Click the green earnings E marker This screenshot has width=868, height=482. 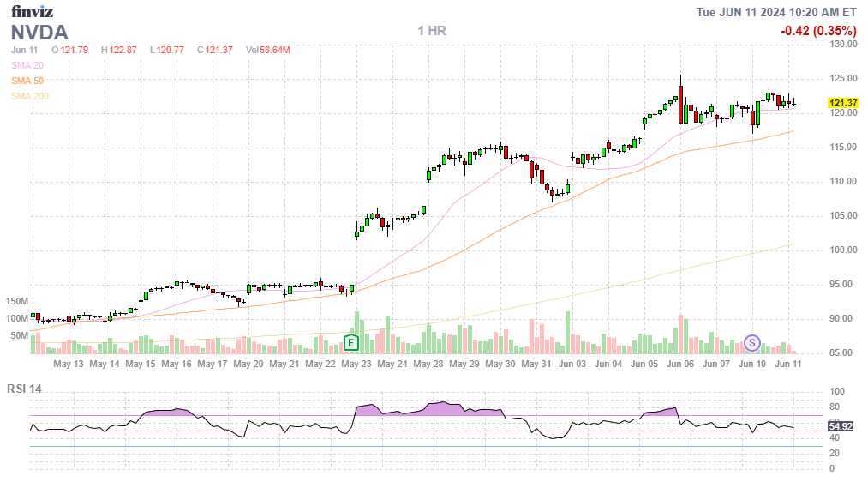pos(350,343)
